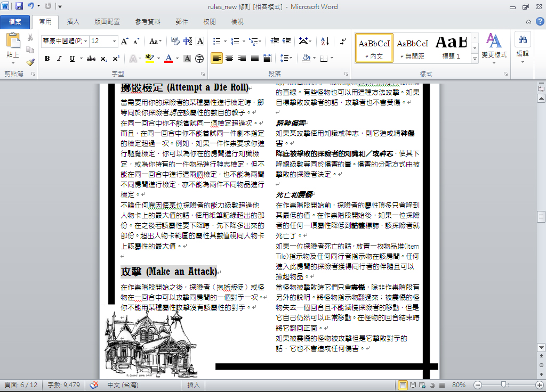Open the 檔案 File tab
546x392 pixels.
tap(15, 21)
